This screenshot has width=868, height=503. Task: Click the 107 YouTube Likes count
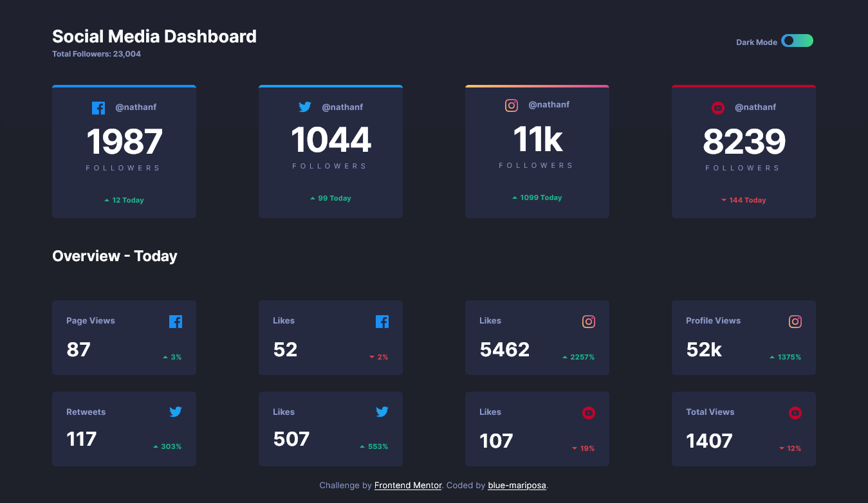(x=496, y=441)
